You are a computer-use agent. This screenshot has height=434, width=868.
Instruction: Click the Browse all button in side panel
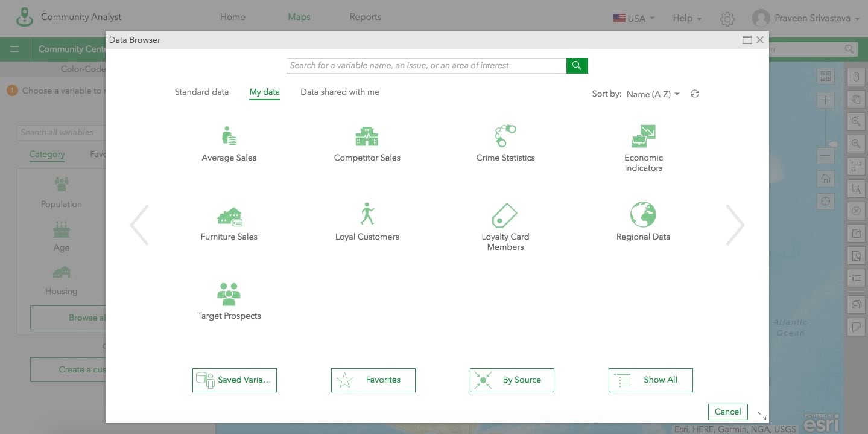tap(68, 318)
